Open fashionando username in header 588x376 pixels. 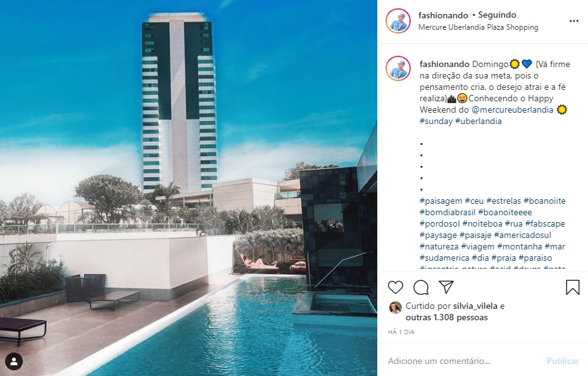(x=443, y=15)
